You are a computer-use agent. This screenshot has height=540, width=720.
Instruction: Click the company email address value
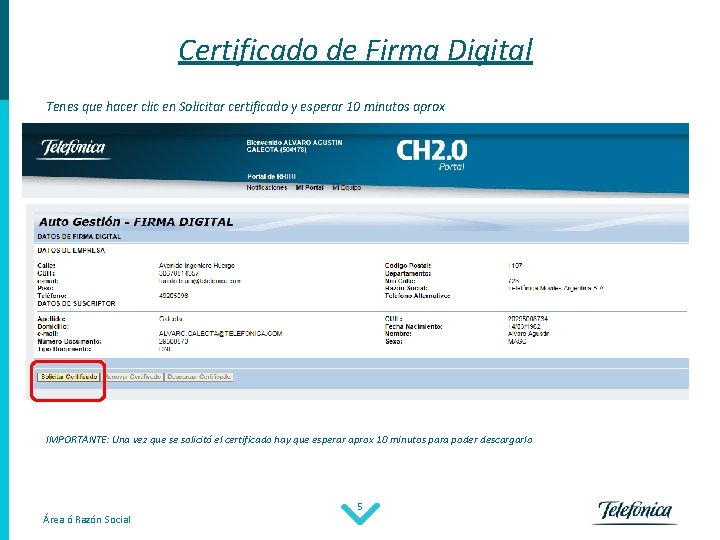199,281
